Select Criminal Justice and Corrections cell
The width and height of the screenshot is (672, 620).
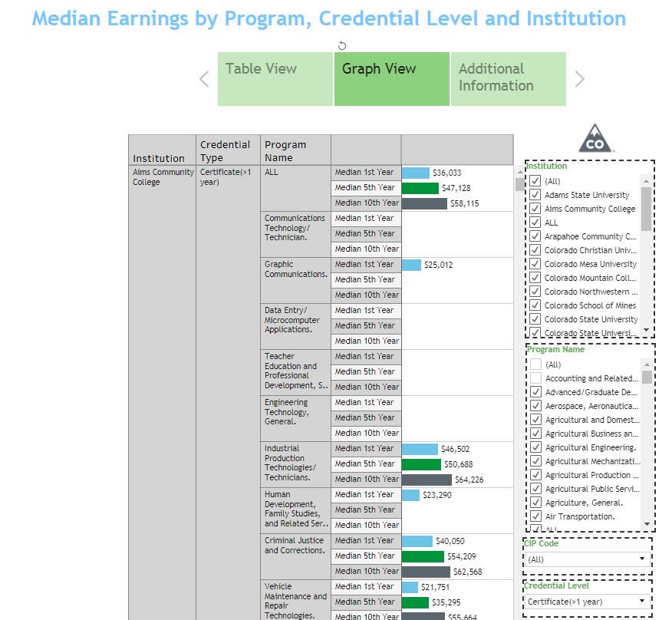(x=295, y=556)
